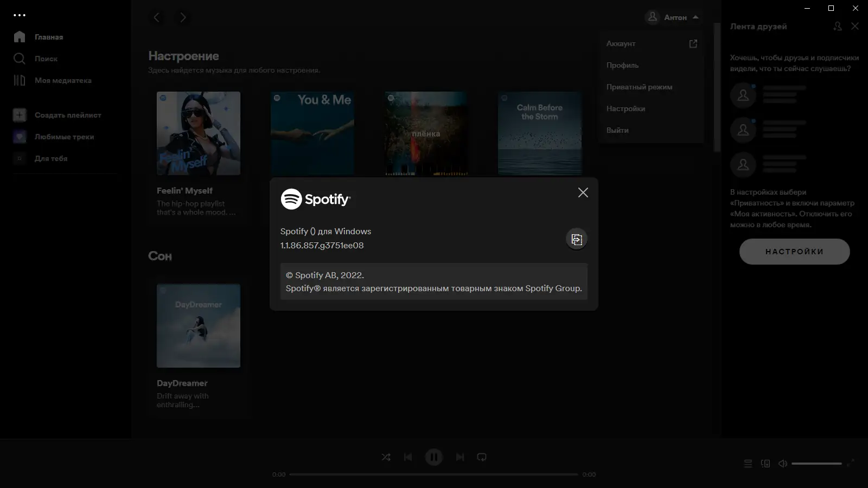
Task: Skip to previous track
Action: pos(408,457)
